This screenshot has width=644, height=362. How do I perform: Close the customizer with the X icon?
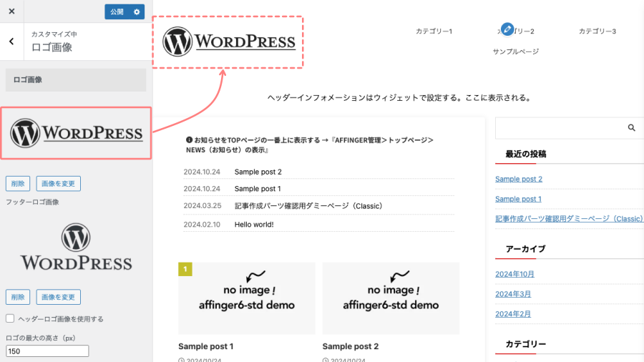[x=12, y=11]
